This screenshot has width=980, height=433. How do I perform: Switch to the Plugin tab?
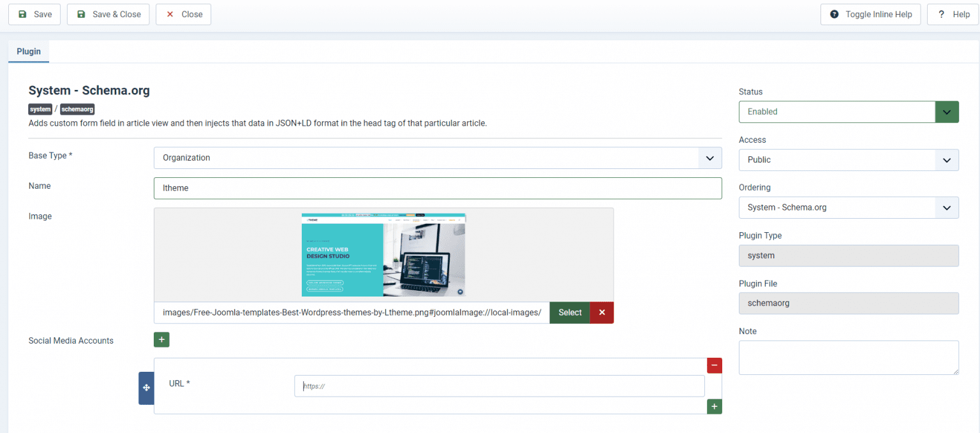tap(28, 51)
